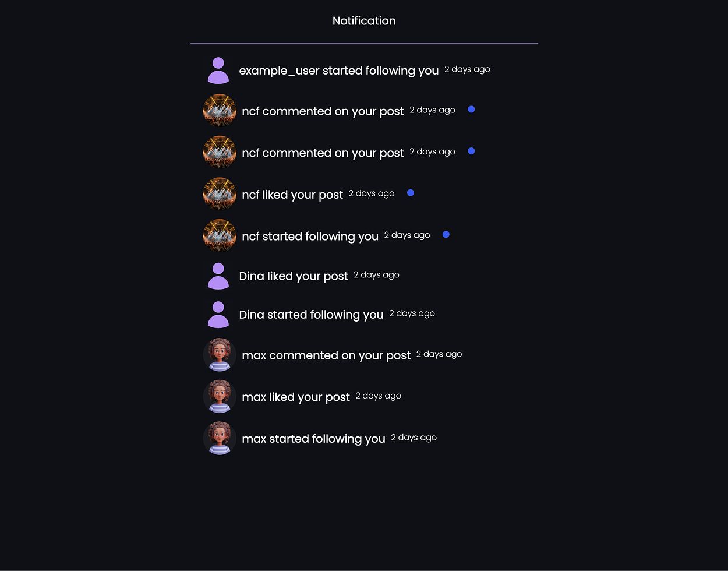The image size is (728, 571).
Task: Open ncf liked your post notification
Action: tap(292, 195)
